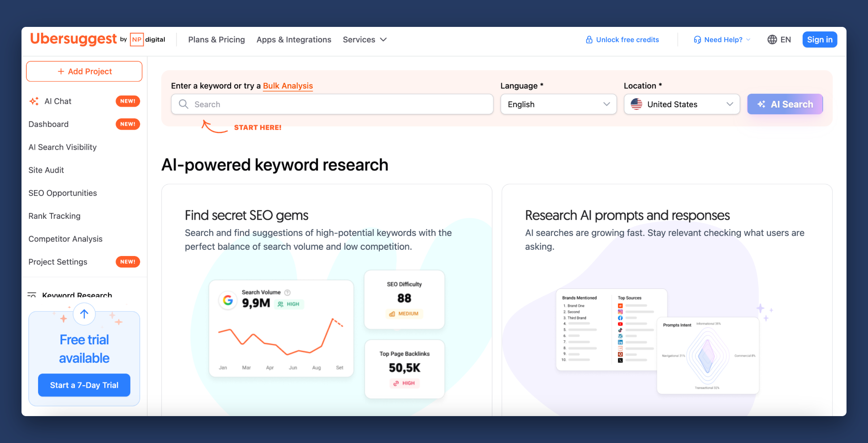The height and width of the screenshot is (443, 868).
Task: Open Project Settings in sidebar
Action: (x=58, y=262)
